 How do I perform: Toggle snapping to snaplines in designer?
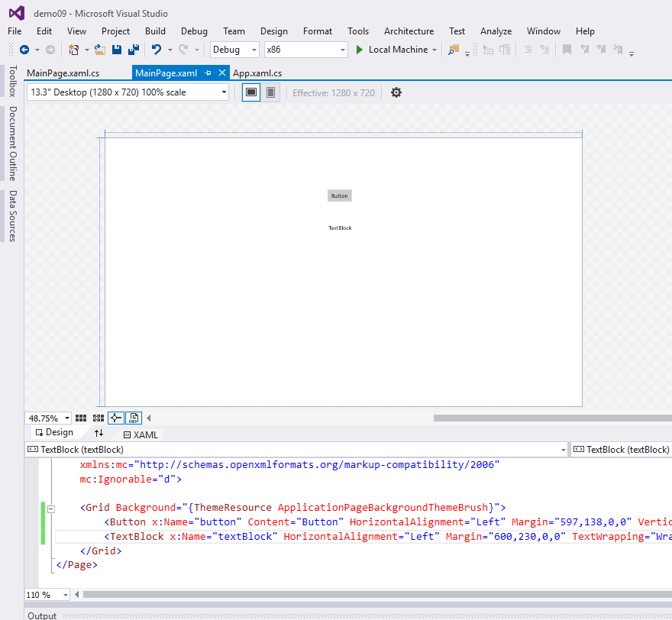pos(115,418)
